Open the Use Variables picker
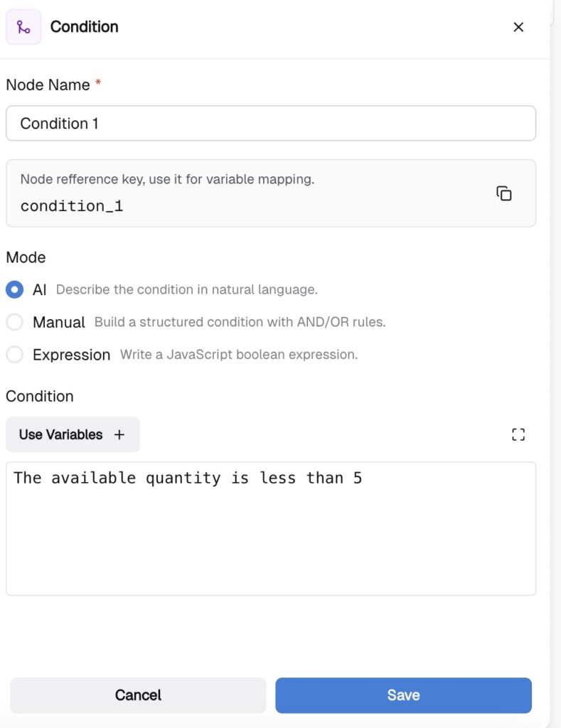The height and width of the screenshot is (728, 561). [x=72, y=434]
